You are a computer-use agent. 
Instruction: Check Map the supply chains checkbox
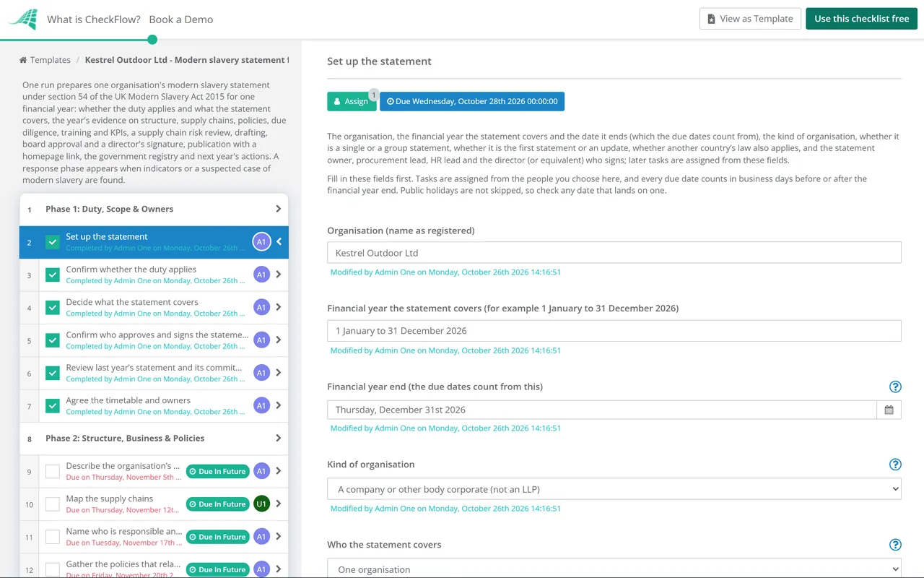(x=53, y=504)
